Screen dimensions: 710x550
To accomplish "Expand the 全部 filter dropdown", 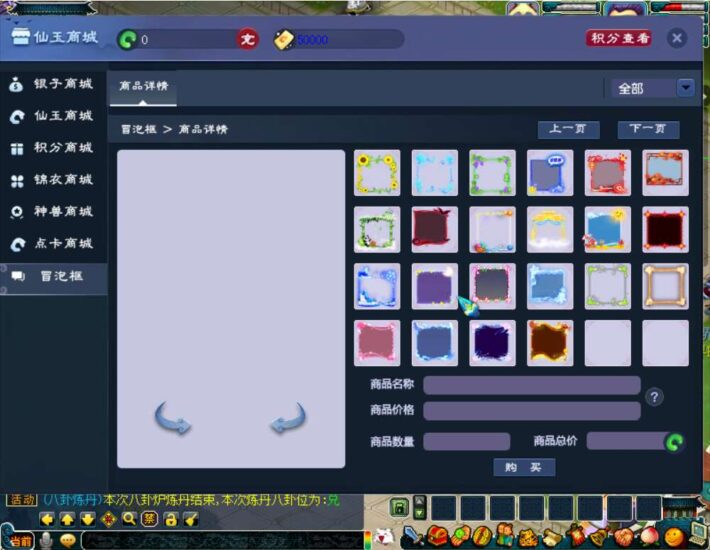I will [685, 88].
